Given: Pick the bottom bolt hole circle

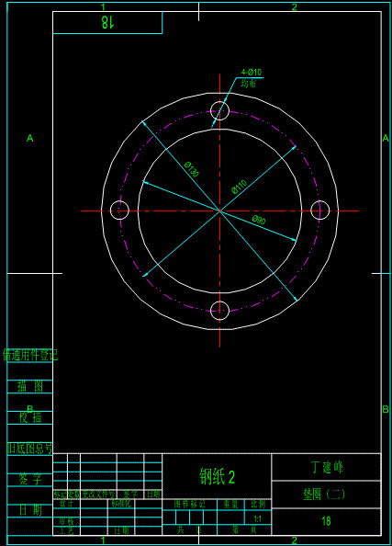Looking at the screenshot, I should click(x=219, y=311).
